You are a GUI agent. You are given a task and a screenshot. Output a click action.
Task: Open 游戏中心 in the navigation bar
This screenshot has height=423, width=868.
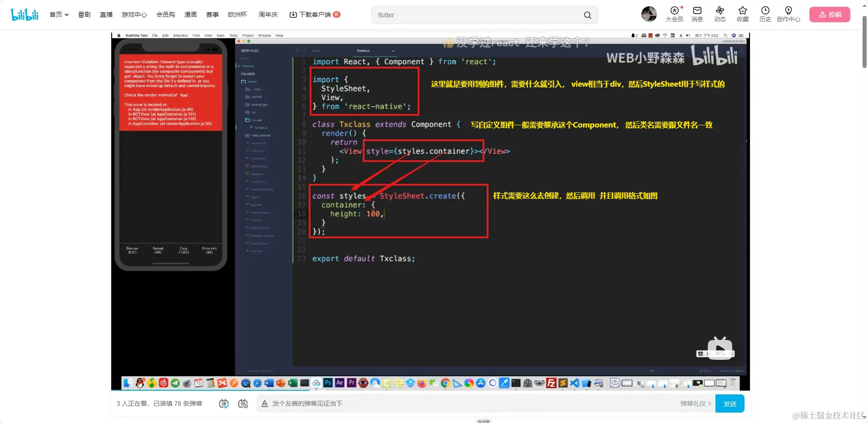[x=134, y=15]
